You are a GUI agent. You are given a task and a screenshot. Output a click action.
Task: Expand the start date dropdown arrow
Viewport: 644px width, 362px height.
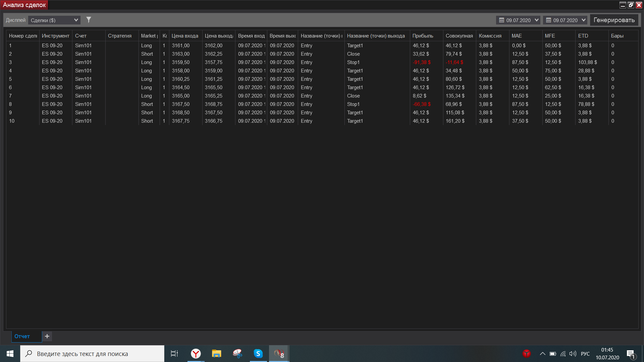point(536,20)
